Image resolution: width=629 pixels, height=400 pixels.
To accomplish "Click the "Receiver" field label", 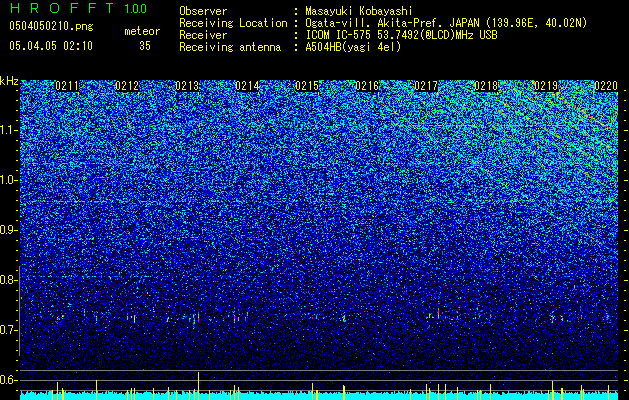I will (203, 35).
